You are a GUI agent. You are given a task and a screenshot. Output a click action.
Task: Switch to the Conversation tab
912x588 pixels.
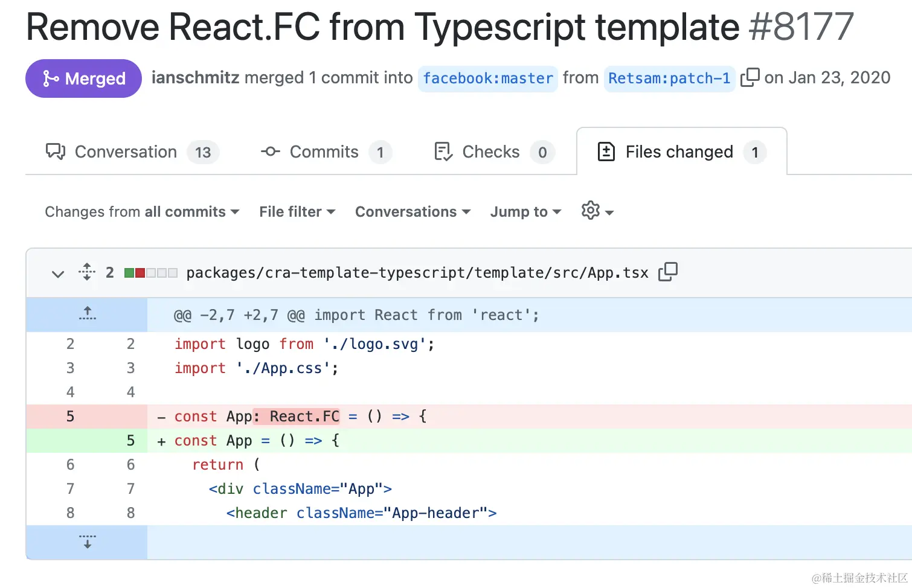(126, 152)
